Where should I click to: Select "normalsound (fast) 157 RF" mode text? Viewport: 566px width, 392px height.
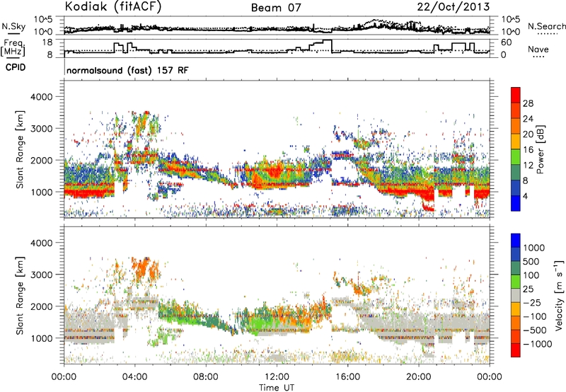tap(127, 70)
